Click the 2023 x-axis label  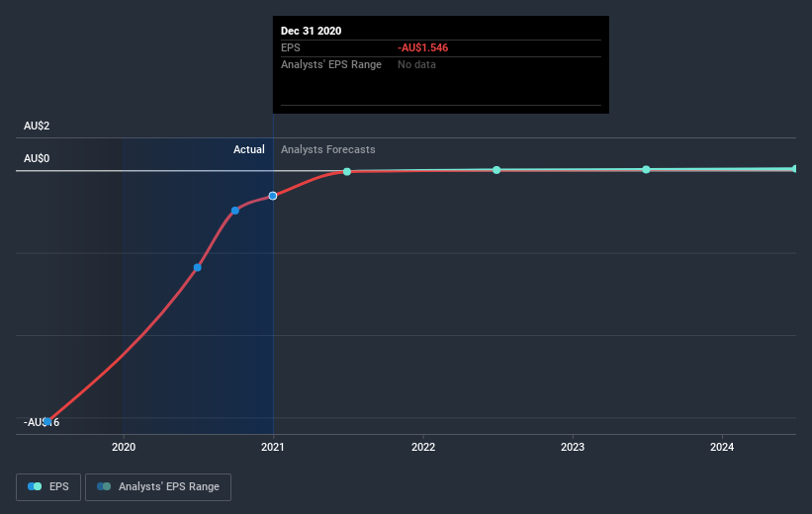point(573,447)
